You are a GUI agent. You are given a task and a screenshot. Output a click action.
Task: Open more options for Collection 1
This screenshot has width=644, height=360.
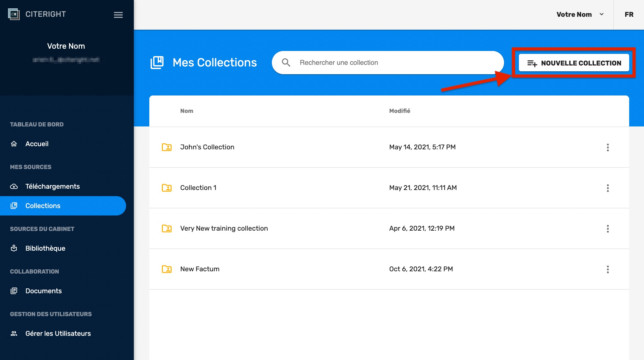(x=608, y=188)
